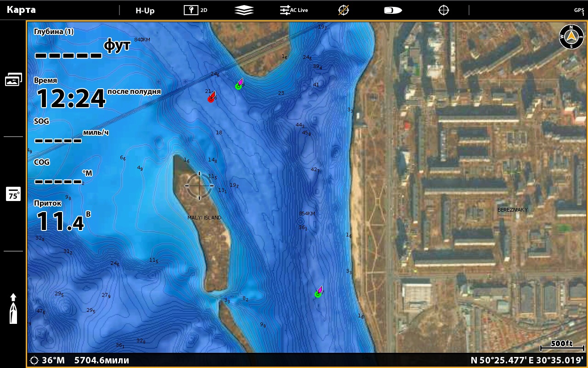
Task: Toggle the pill-shaped switch in top bar
Action: point(393,10)
